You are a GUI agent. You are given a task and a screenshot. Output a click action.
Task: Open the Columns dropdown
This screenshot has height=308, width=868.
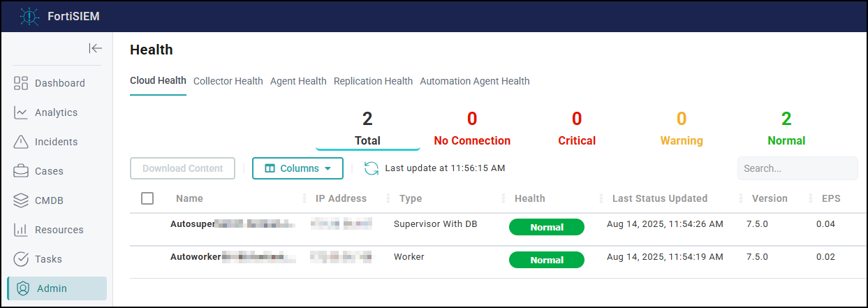(297, 168)
